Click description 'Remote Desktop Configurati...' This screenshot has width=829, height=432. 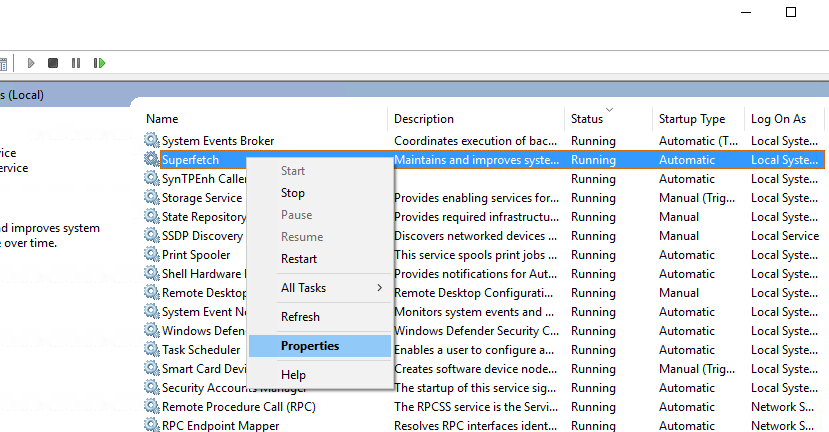pos(473,293)
